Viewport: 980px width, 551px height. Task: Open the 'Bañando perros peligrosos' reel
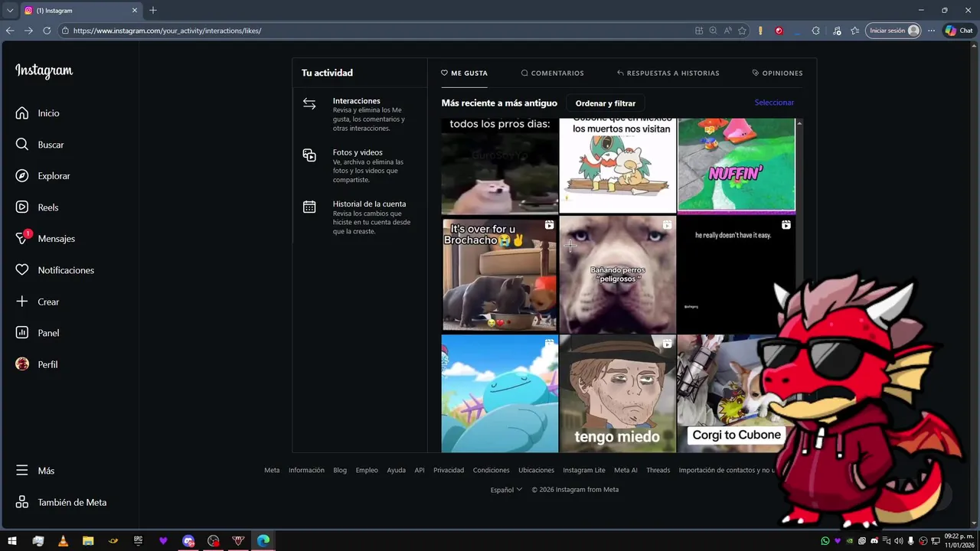coord(618,274)
